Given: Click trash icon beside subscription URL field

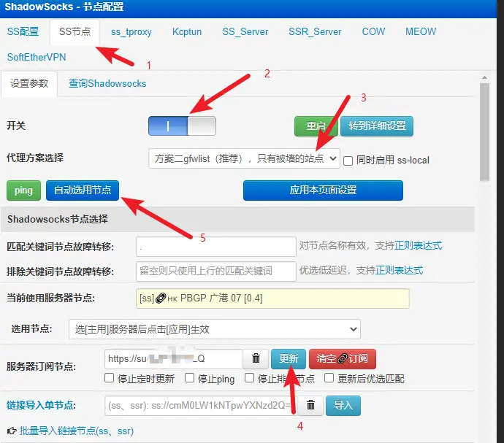Looking at the screenshot, I should pyautogui.click(x=256, y=358).
